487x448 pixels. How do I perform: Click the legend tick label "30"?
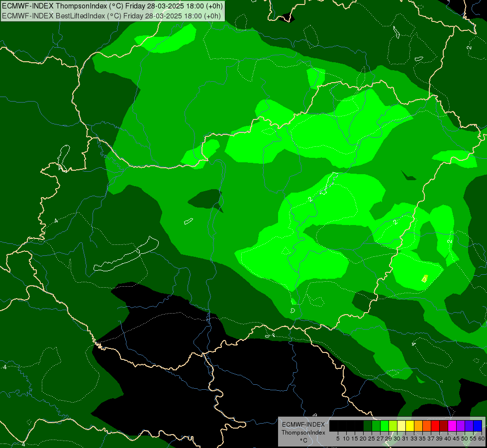pos(397,439)
